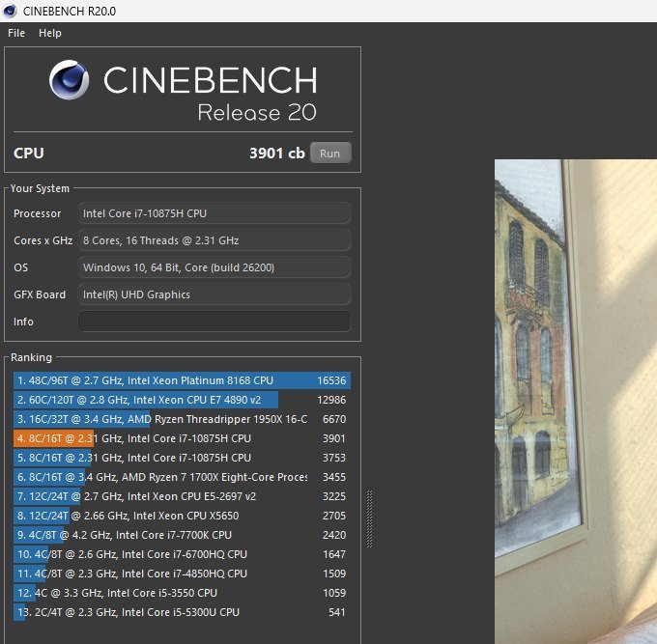Click the empty Info input field
657x644 pixels.
point(214,322)
